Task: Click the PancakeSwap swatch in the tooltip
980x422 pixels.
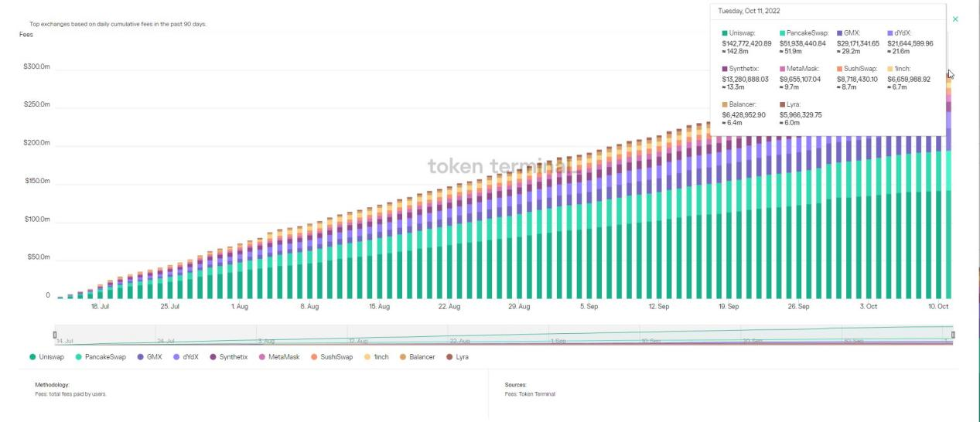Action: (783, 33)
